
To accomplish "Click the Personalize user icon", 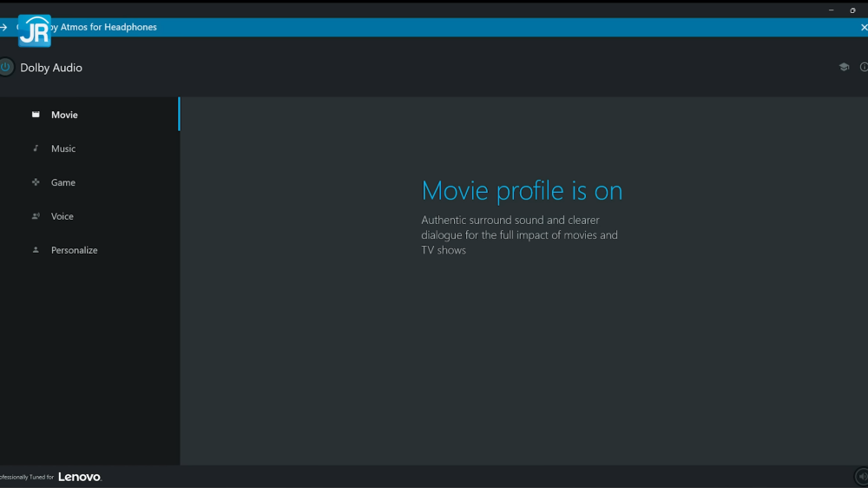I will 36,250.
